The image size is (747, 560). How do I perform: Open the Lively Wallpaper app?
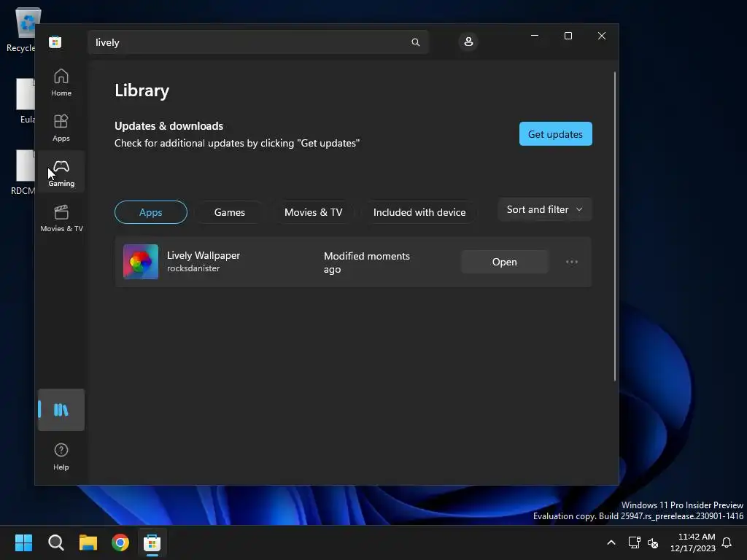pyautogui.click(x=505, y=262)
